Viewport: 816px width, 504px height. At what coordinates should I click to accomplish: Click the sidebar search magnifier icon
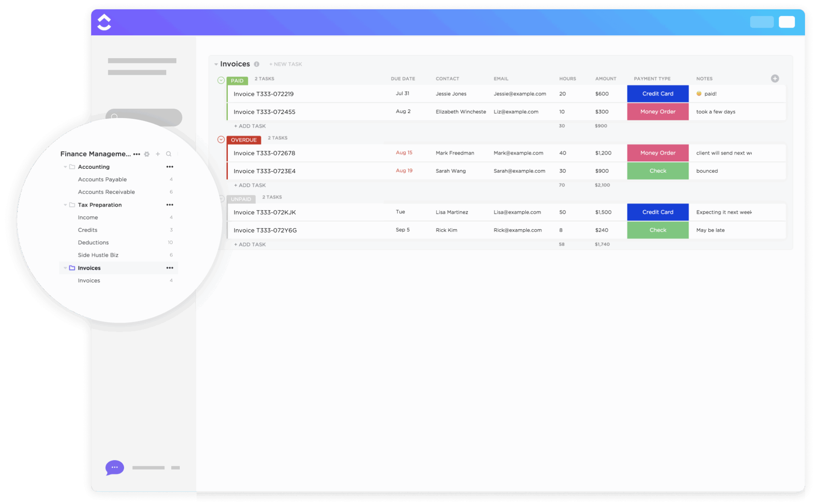click(x=169, y=154)
